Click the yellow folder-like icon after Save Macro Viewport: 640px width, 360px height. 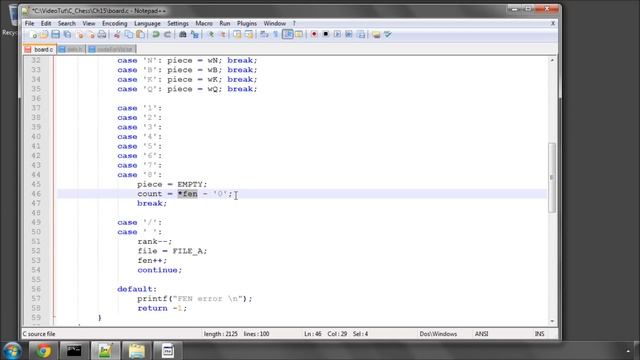point(376,35)
